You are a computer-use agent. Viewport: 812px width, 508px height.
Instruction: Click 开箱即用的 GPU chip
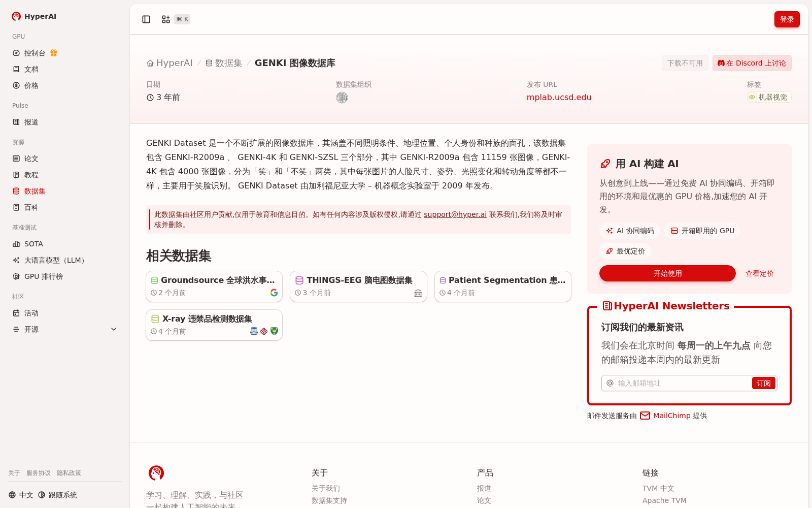pyautogui.click(x=702, y=231)
